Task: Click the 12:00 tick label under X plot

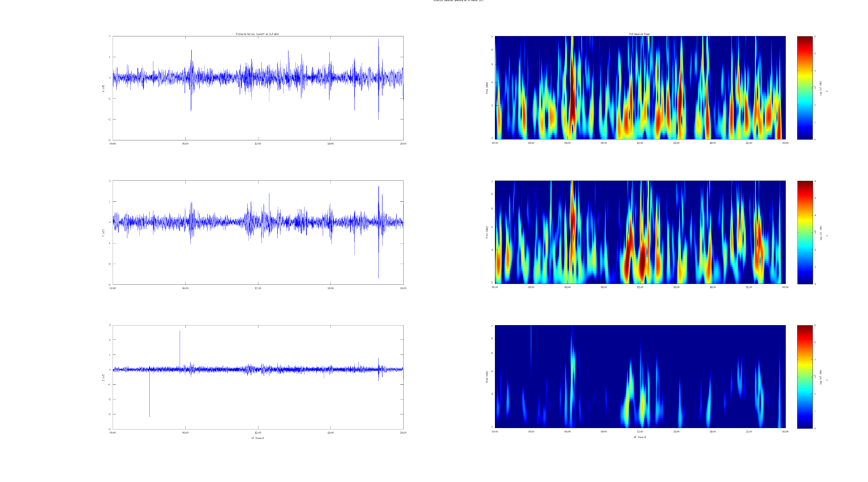Action: (258, 144)
